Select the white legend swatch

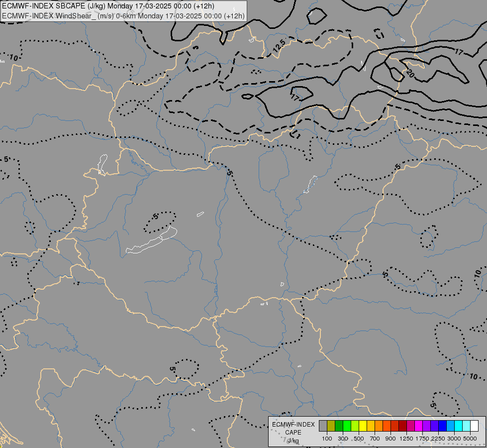[x=475, y=426]
